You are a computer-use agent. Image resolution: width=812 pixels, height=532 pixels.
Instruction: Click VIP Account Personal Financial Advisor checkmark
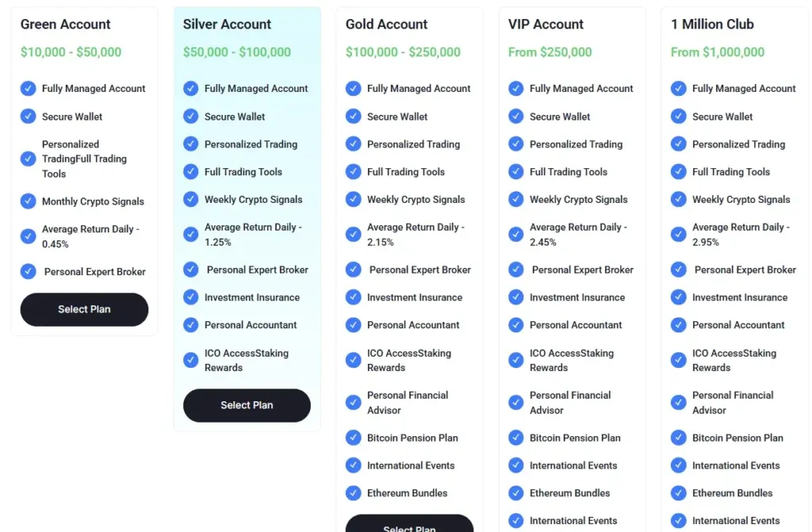click(516, 402)
